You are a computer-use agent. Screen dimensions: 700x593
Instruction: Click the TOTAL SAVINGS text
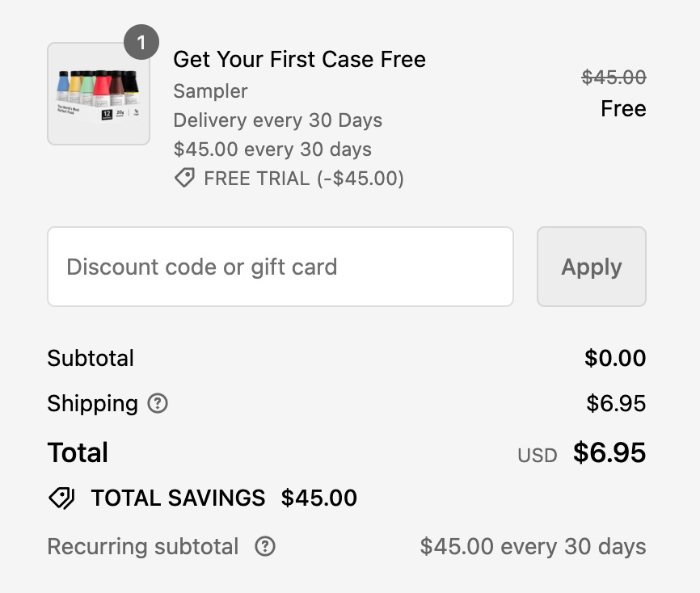[x=178, y=498]
